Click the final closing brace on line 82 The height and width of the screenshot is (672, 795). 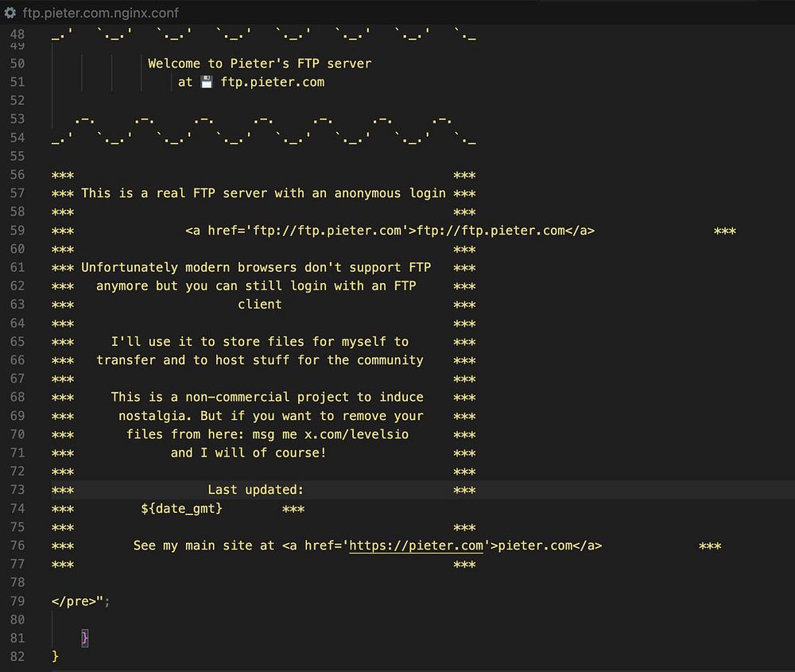[56, 656]
